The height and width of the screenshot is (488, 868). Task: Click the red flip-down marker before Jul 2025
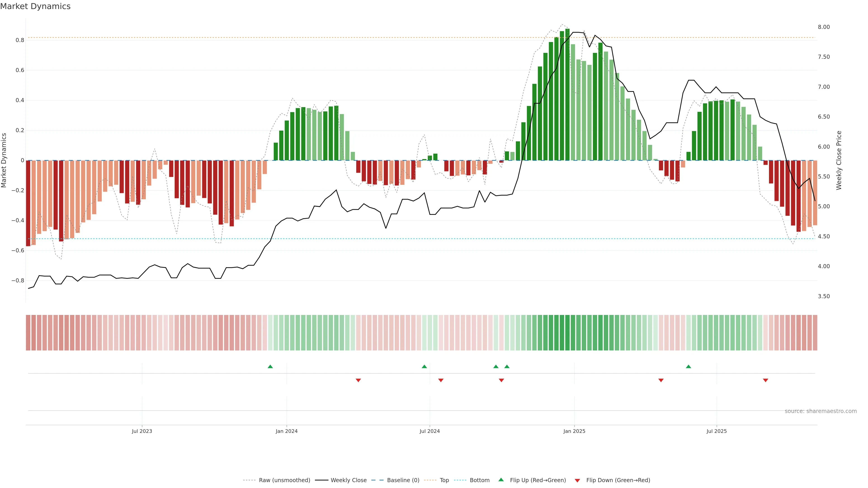661,380
